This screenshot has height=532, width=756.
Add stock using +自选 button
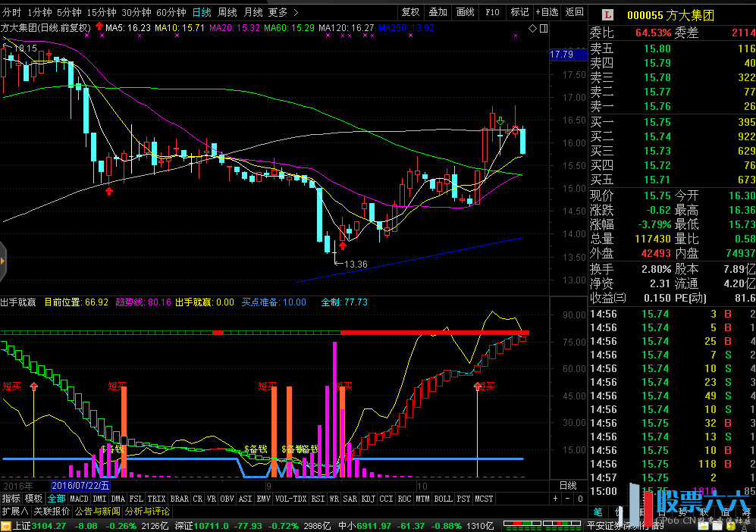[546, 12]
